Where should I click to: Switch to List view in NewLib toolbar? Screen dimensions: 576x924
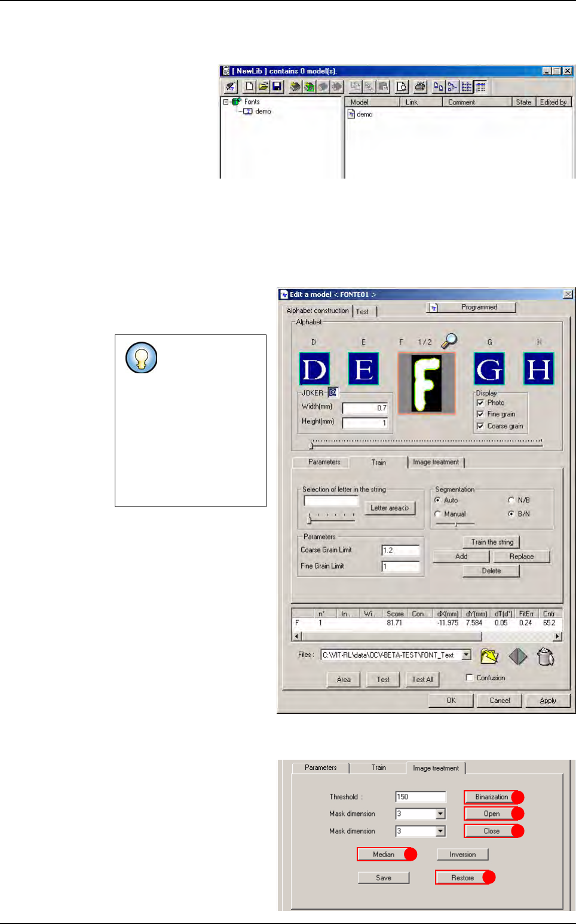(x=467, y=87)
